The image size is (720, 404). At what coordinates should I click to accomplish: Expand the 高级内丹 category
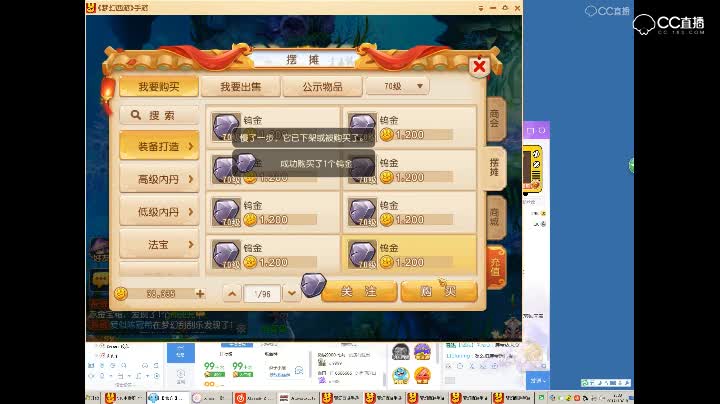click(x=159, y=179)
